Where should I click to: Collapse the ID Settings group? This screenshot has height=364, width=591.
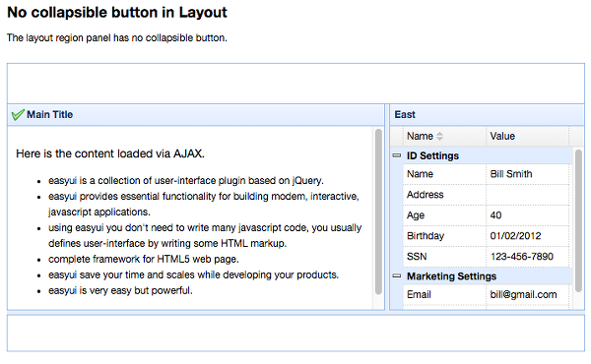pyautogui.click(x=397, y=155)
